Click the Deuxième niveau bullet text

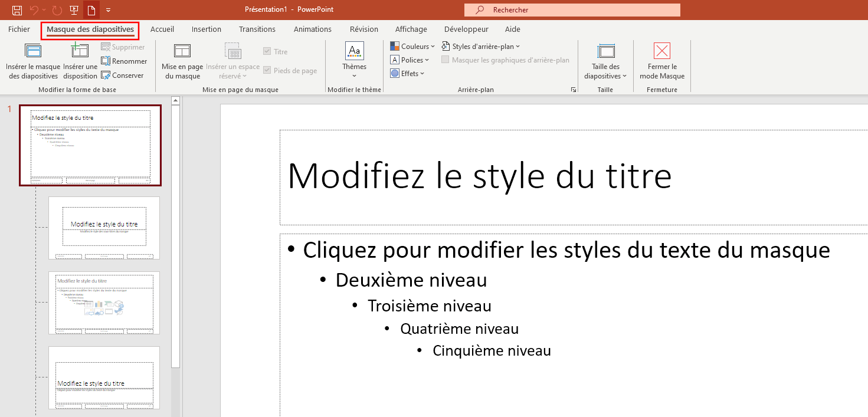pos(411,280)
